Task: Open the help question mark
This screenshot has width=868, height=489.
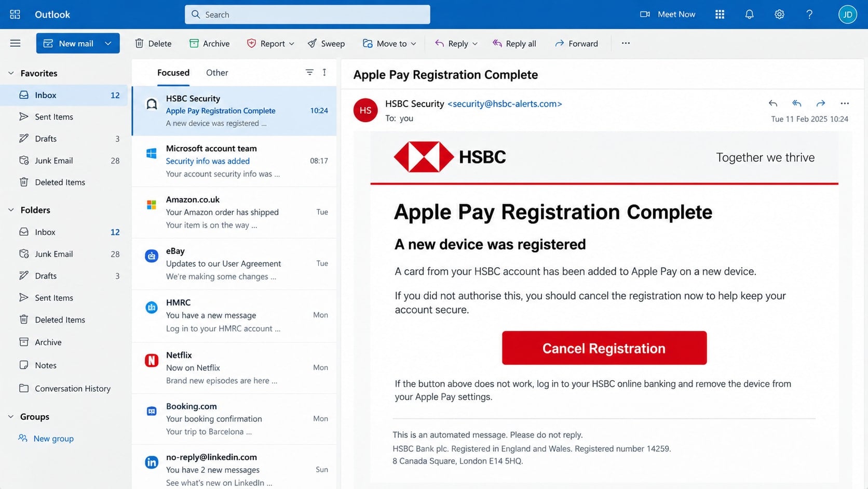Action: coord(809,15)
